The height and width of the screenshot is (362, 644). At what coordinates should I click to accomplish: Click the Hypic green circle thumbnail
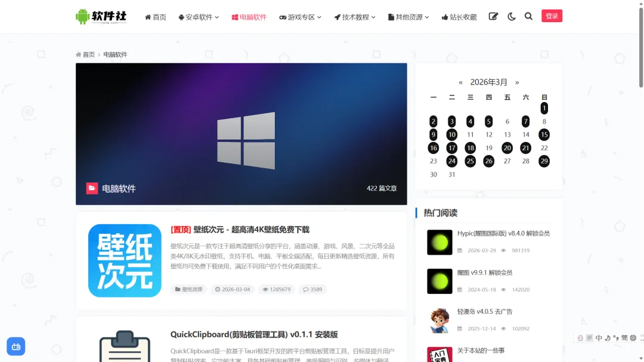[x=439, y=243]
